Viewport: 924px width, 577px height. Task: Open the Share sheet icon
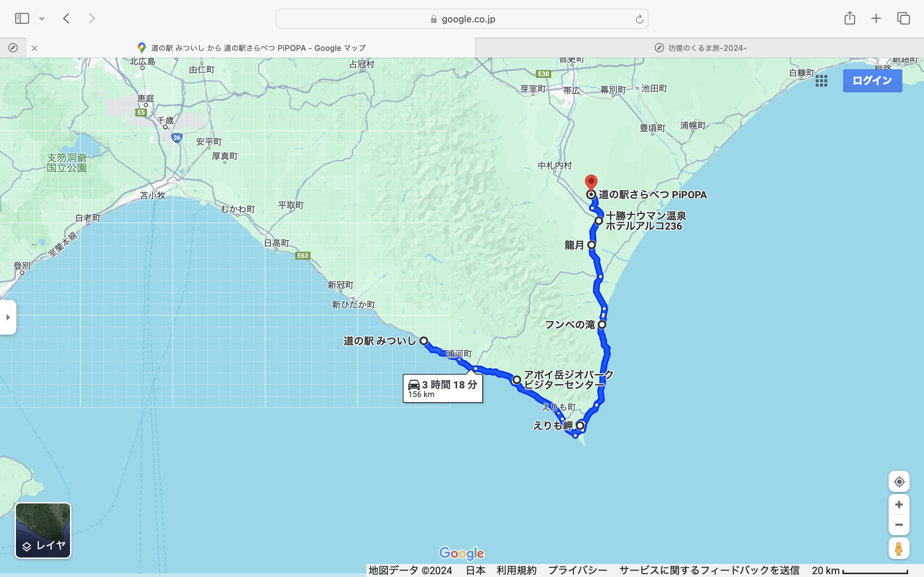pyautogui.click(x=850, y=18)
